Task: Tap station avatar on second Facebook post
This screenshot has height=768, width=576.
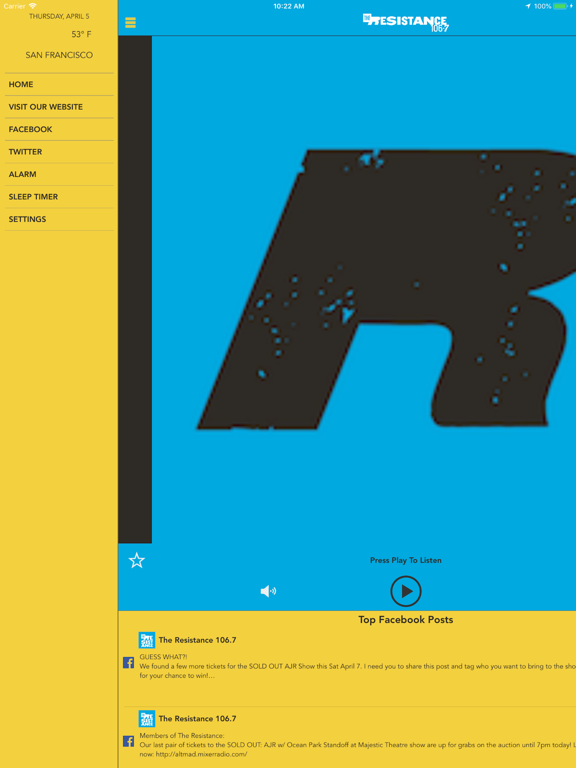Action: (147, 719)
